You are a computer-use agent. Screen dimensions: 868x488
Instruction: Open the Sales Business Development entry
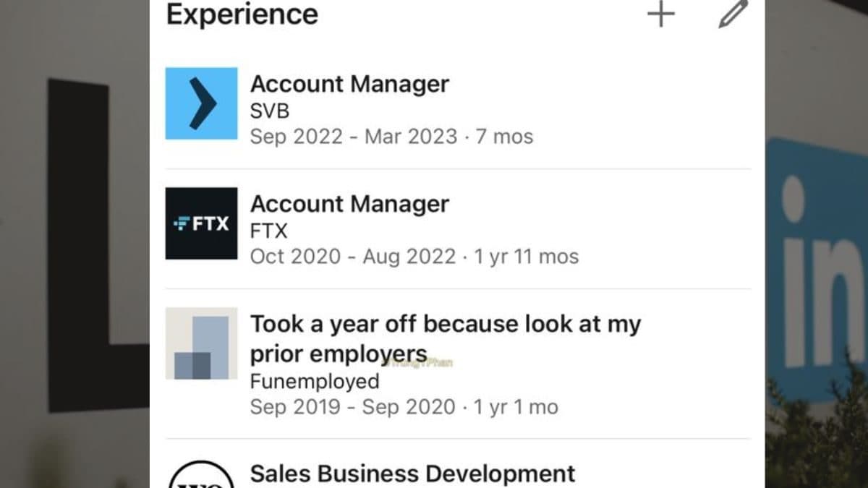pos(412,474)
